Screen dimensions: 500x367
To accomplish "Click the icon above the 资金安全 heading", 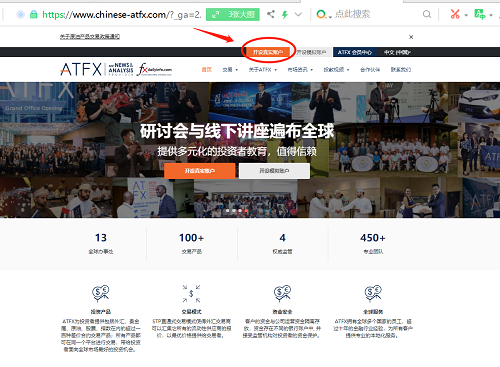I will (x=282, y=293).
